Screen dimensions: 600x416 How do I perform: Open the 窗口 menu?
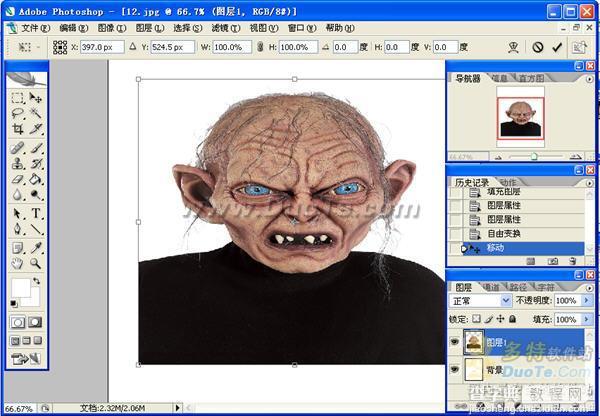point(302,28)
